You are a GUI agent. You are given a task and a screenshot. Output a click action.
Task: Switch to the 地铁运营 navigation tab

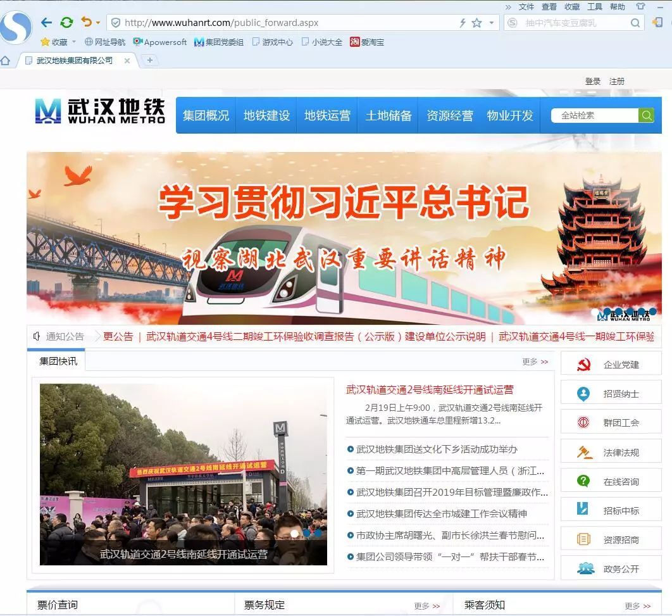point(327,115)
